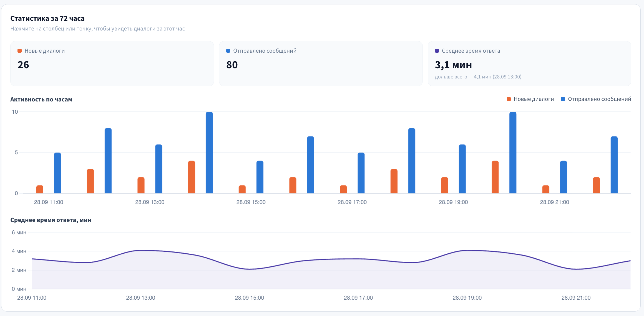Open the tallest blue bar for 28.09 20:00

pos(513,152)
